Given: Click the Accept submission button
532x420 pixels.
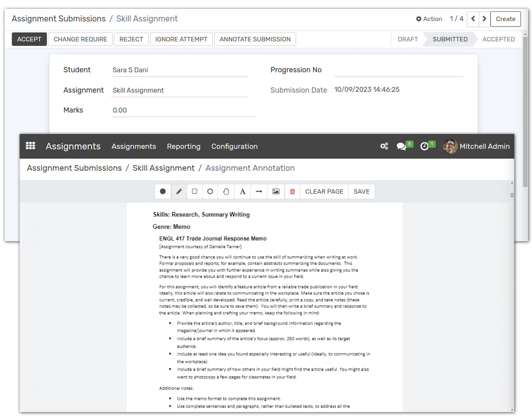Looking at the screenshot, I should [29, 39].
